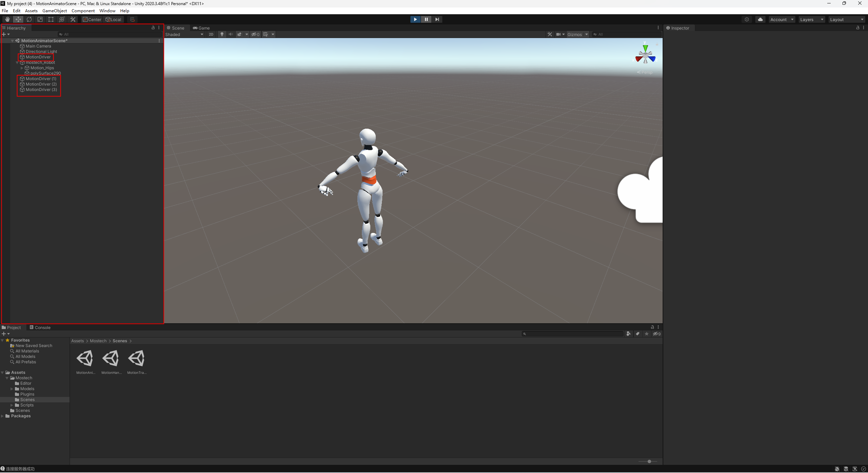The image size is (868, 473).
Task: Open the Layers dropdown button
Action: [x=811, y=19]
